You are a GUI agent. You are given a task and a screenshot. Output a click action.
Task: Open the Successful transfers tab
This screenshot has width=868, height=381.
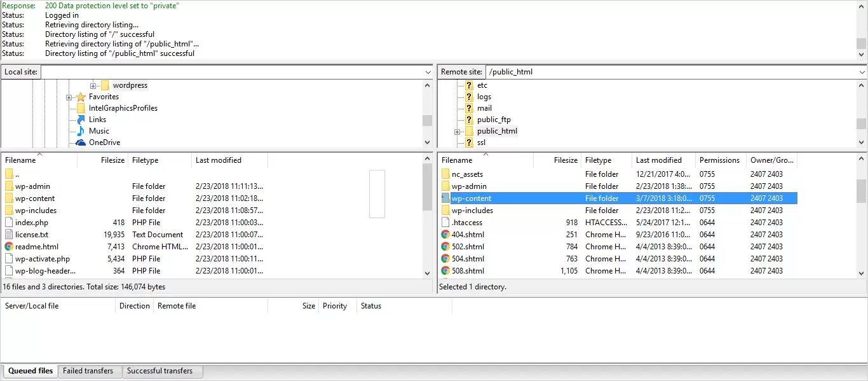159,371
